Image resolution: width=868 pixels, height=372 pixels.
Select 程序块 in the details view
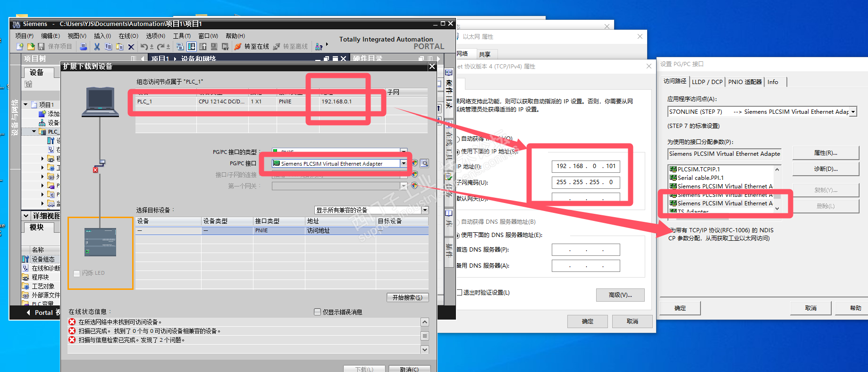(40, 277)
